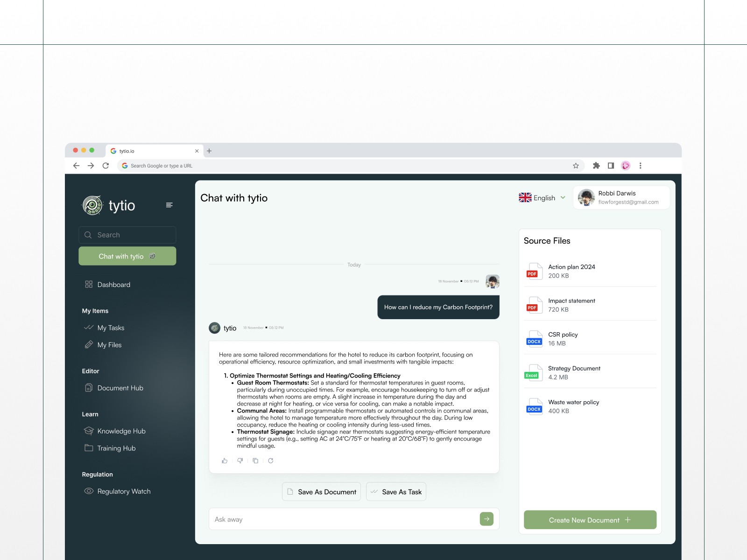Click Save As Task button
This screenshot has width=747, height=560.
(x=396, y=492)
